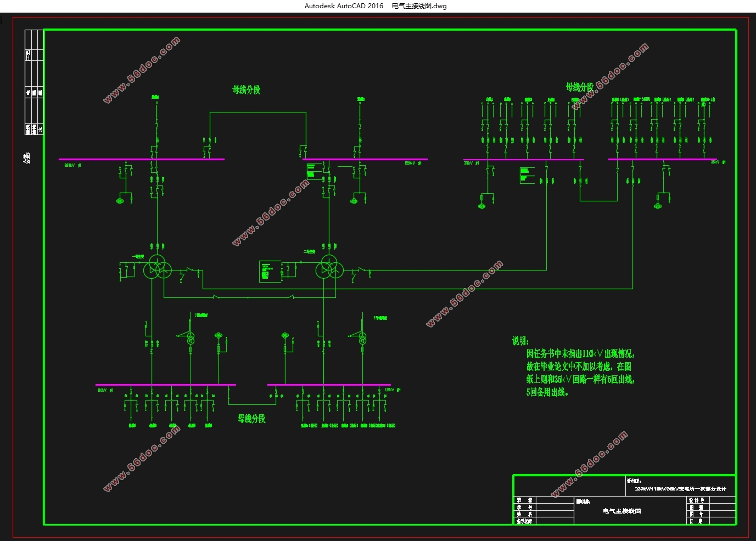
Task: Click the legend box left of right transformer
Action: [x=270, y=272]
